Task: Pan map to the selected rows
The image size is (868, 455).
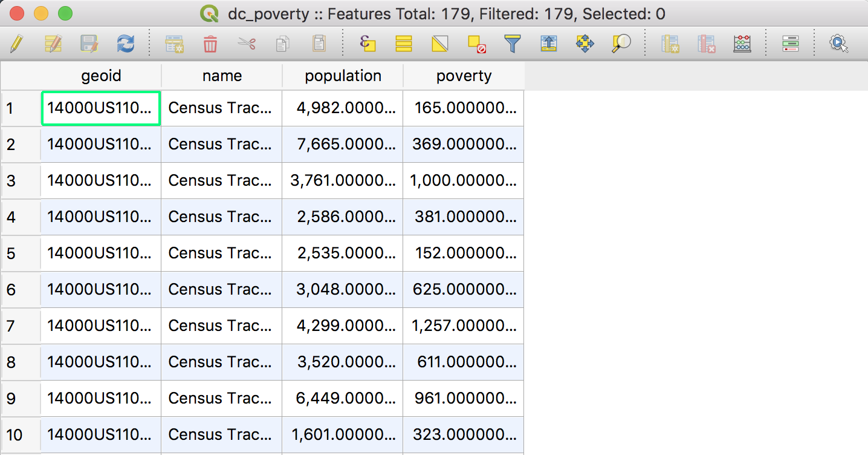Action: (585, 44)
